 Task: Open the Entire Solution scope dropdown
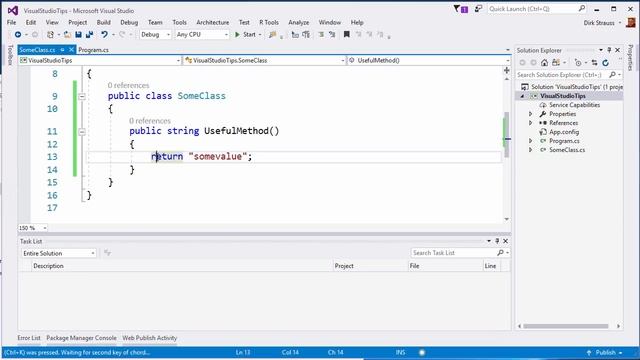[59, 253]
